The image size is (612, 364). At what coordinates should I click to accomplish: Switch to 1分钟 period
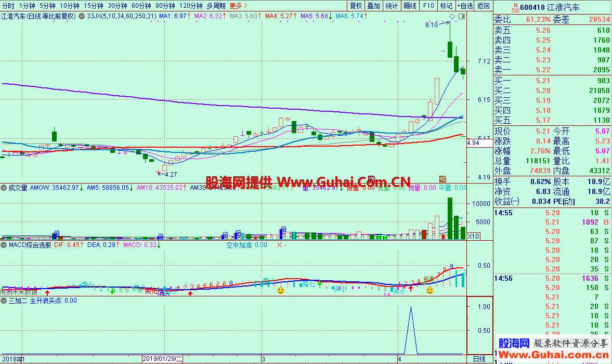click(27, 6)
